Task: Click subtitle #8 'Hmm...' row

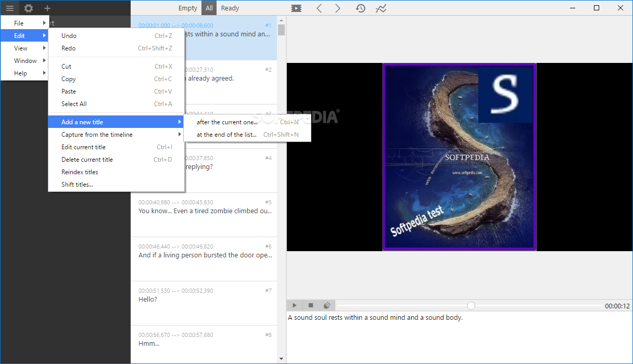Action: (204, 344)
